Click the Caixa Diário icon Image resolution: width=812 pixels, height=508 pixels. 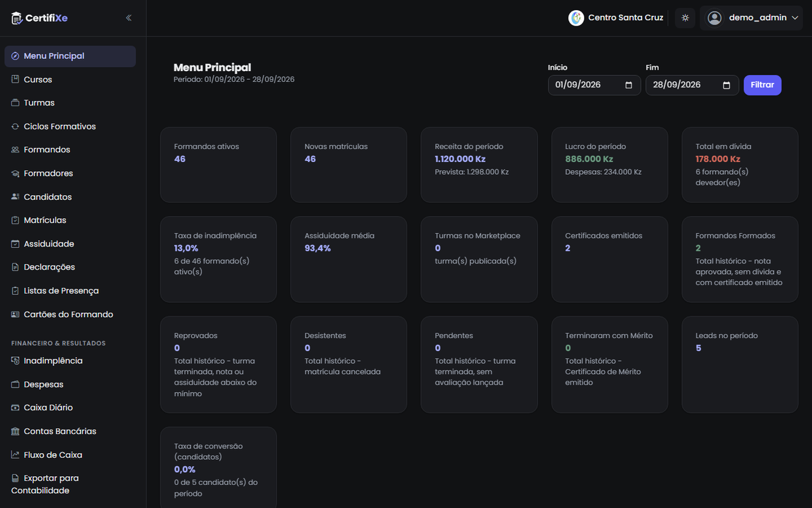pos(16,408)
